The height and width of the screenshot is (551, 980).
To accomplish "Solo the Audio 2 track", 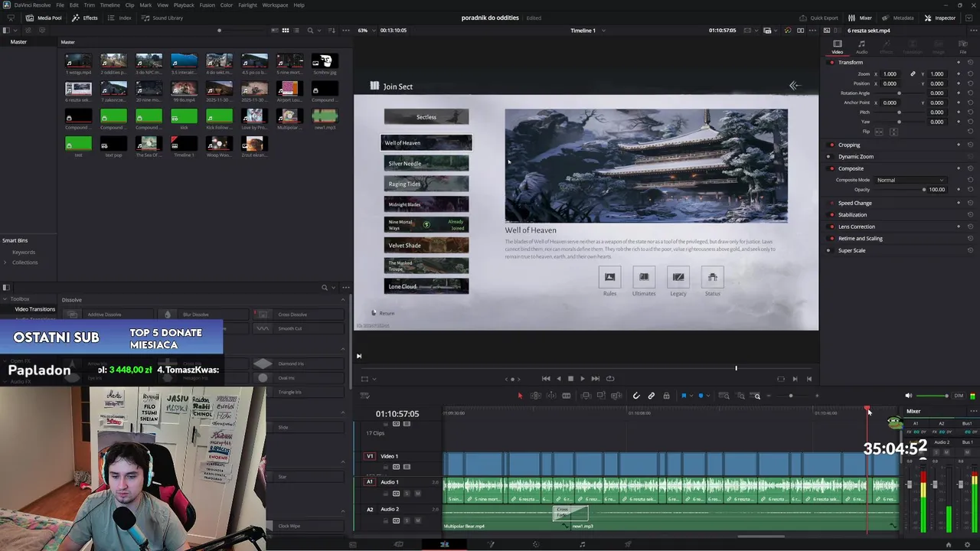I will click(x=407, y=520).
